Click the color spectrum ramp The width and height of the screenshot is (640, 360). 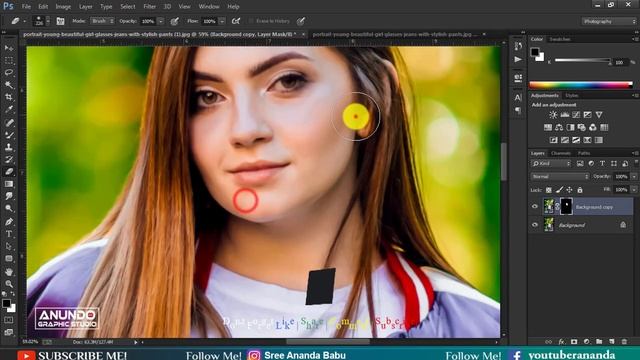(580, 85)
